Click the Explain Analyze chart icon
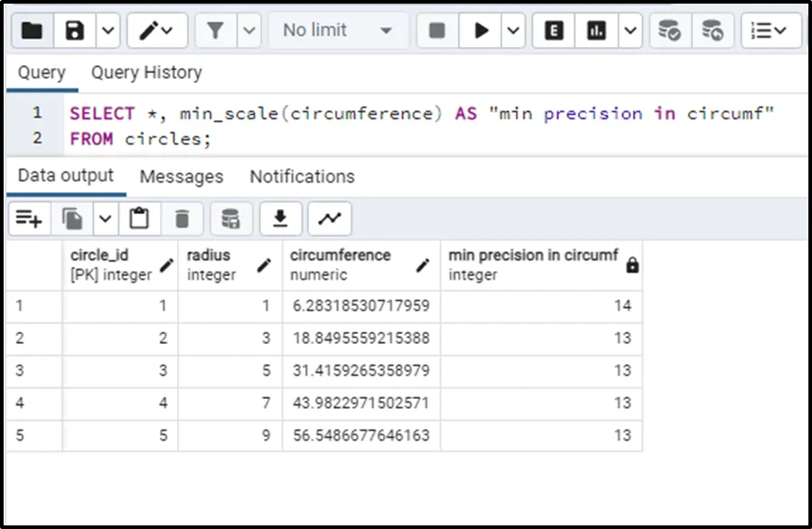Image resolution: width=812 pixels, height=529 pixels. [596, 31]
